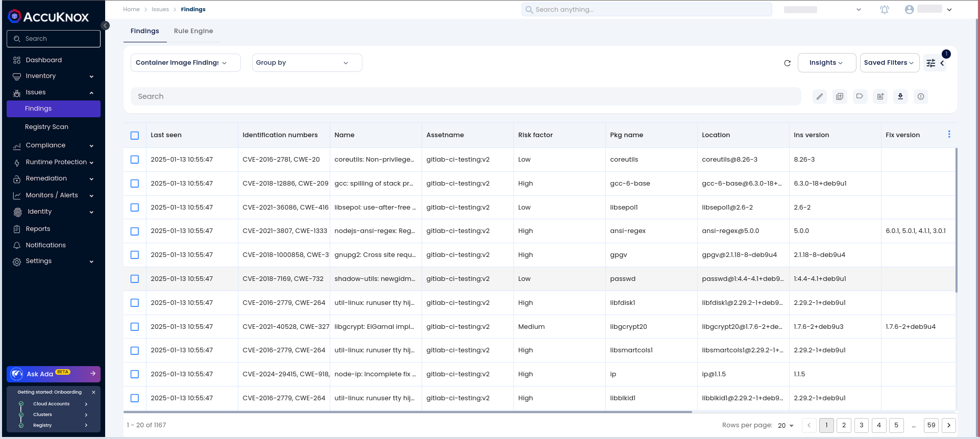Image resolution: width=980 pixels, height=439 pixels.
Task: Check the passwd row checkbox
Action: (x=135, y=279)
